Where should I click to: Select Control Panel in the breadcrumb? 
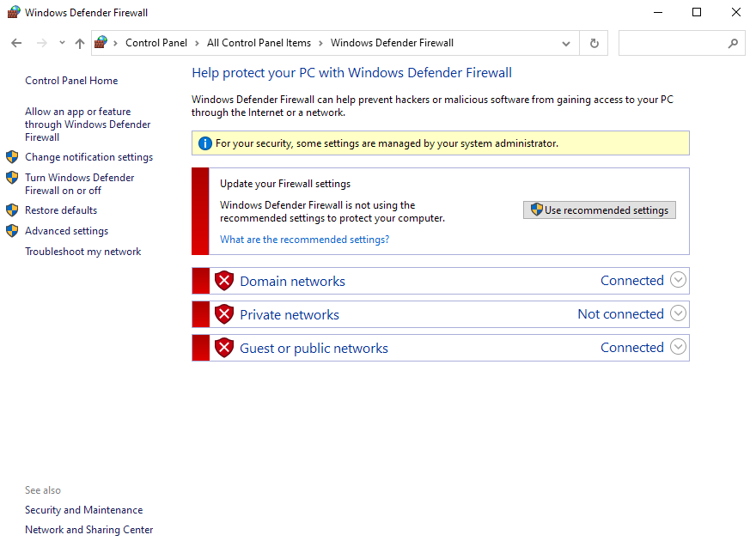click(x=156, y=43)
